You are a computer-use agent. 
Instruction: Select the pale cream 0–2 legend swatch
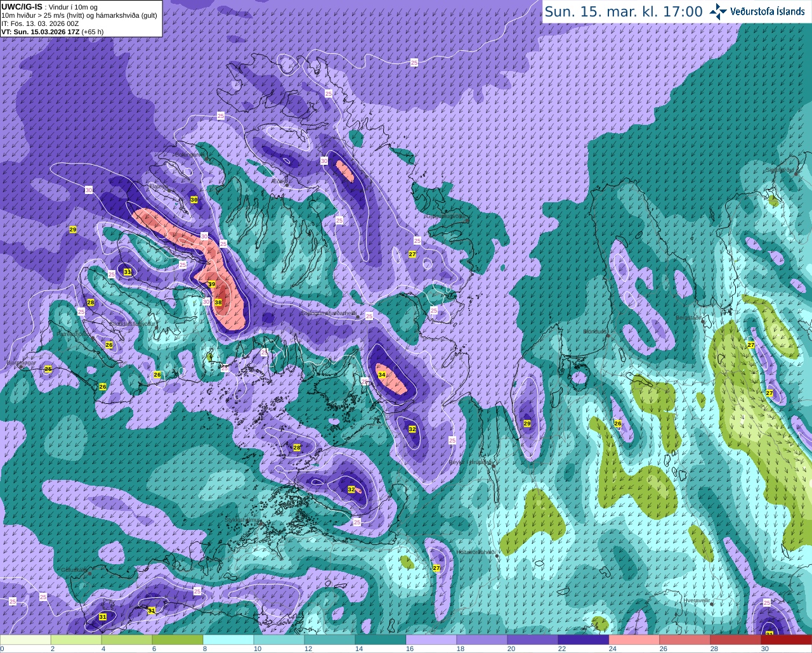[x=25, y=640]
